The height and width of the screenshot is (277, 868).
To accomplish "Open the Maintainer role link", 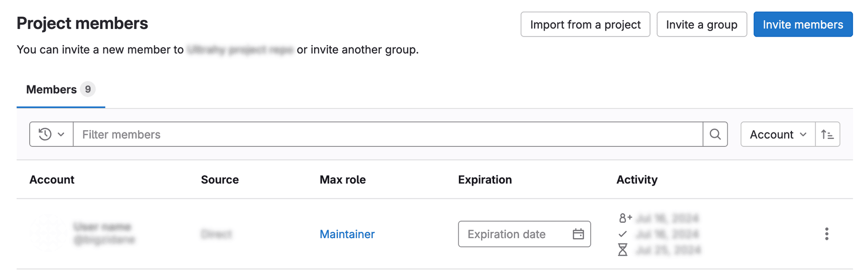I will (347, 234).
